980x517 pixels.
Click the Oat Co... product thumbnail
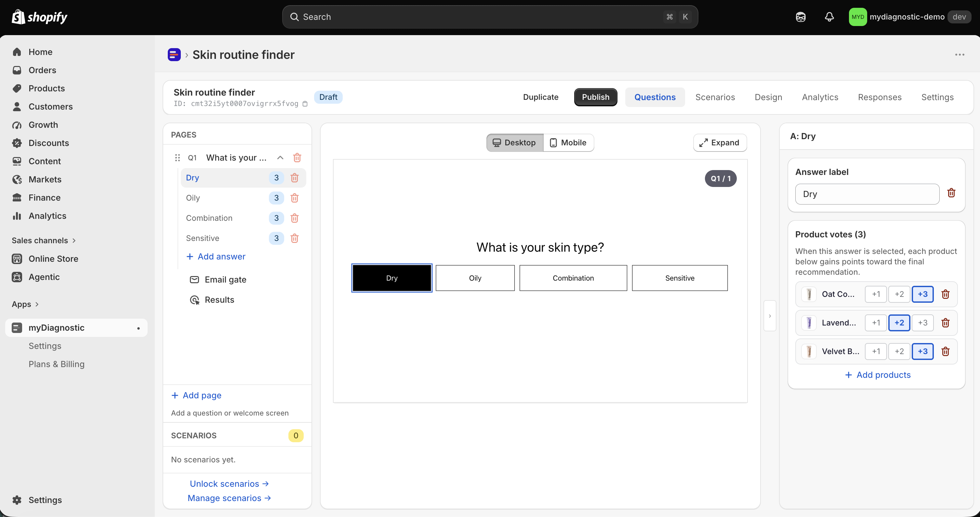(809, 294)
